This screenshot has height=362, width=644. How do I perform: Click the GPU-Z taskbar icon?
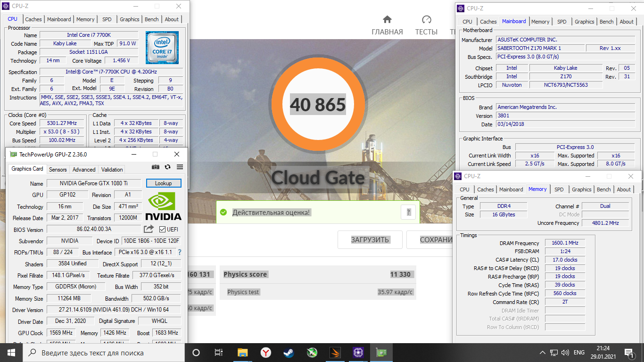point(381,353)
